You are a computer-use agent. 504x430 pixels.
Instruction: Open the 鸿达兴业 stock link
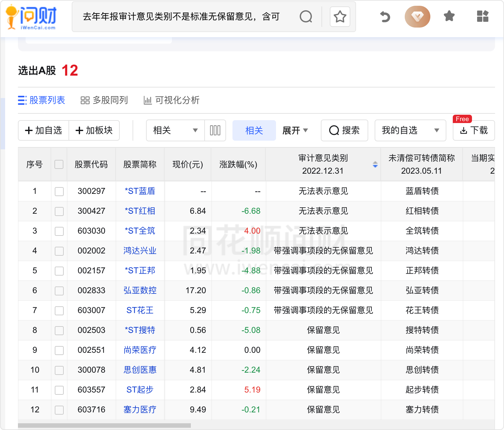[x=140, y=251]
